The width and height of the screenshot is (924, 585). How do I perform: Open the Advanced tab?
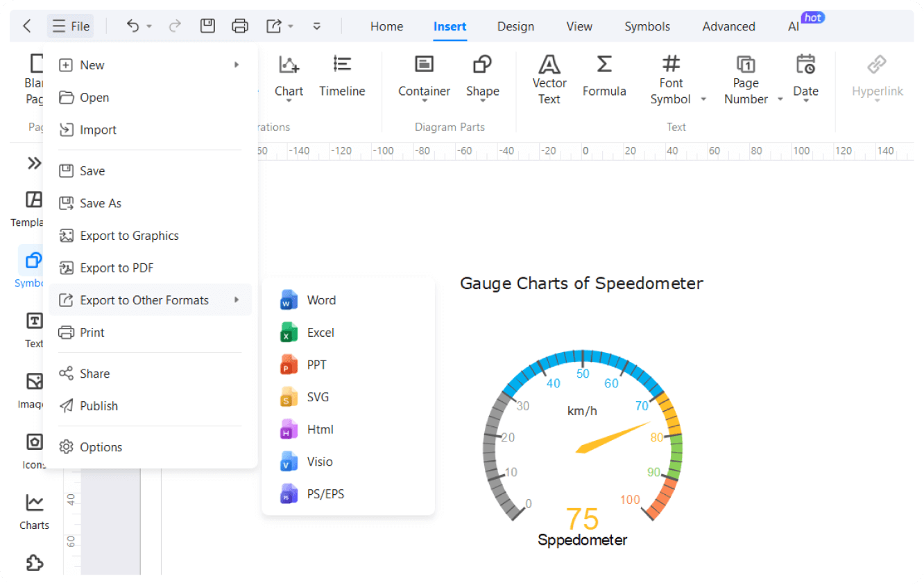(728, 26)
